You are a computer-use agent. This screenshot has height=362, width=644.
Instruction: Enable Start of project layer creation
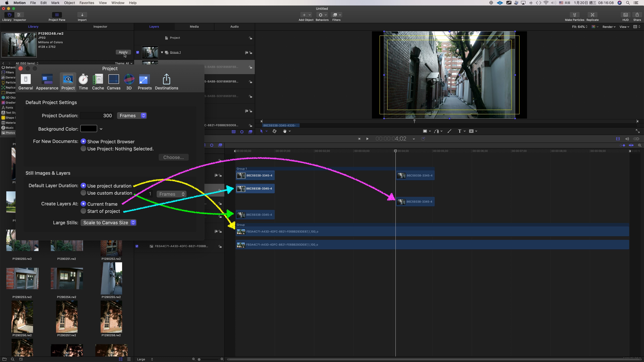83,211
